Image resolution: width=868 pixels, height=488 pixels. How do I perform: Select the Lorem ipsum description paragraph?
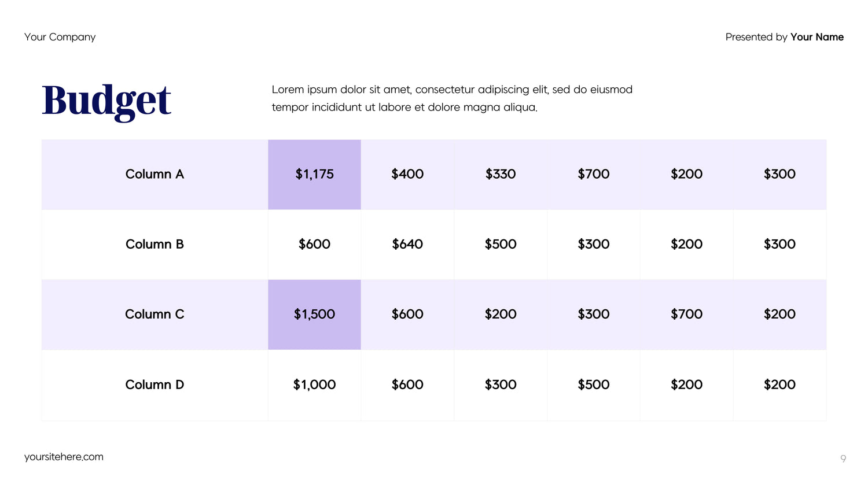click(452, 98)
